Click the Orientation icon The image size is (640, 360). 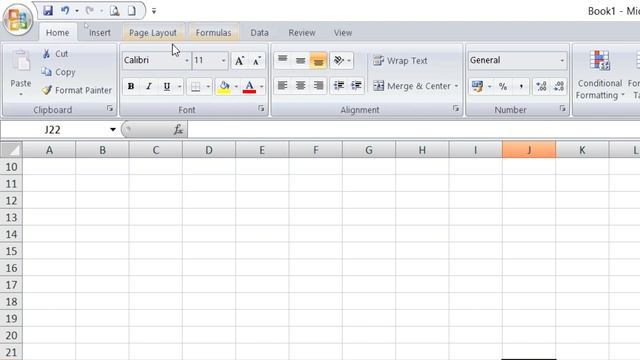(339, 60)
